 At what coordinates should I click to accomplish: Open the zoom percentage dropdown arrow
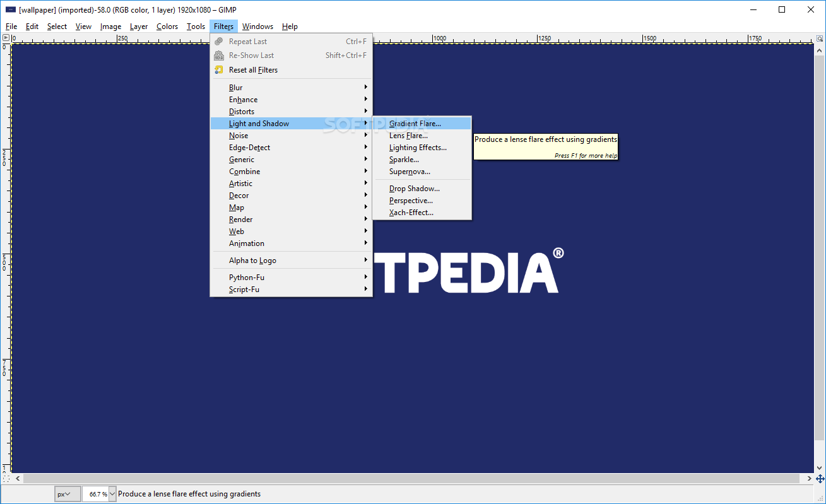click(x=112, y=494)
